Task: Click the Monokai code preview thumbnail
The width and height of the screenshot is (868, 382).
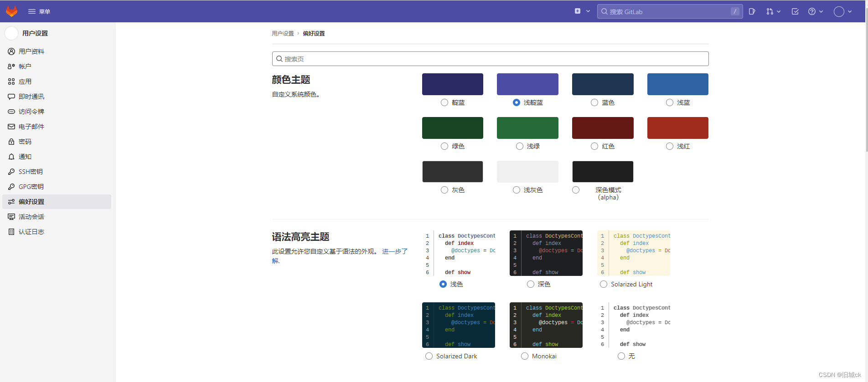Action: click(x=546, y=325)
